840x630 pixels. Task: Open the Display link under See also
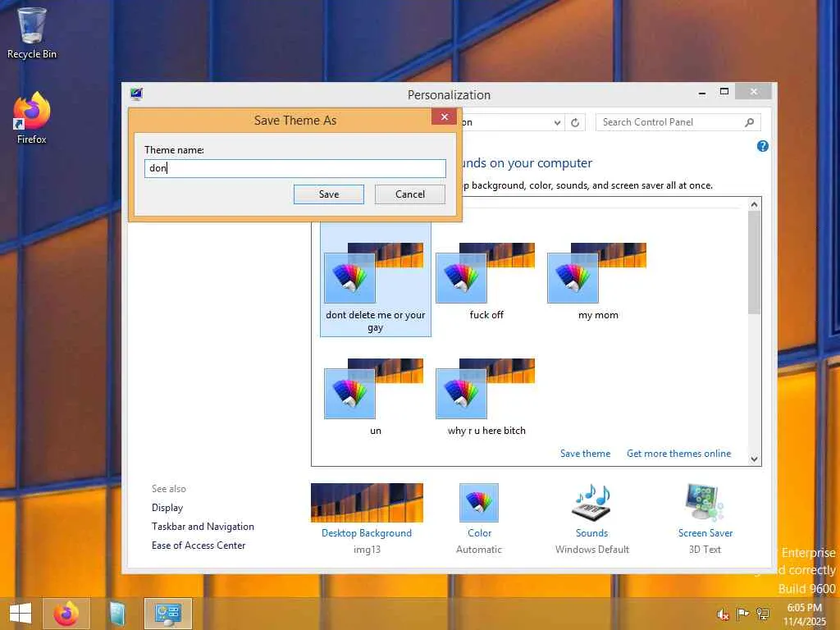pyautogui.click(x=167, y=507)
